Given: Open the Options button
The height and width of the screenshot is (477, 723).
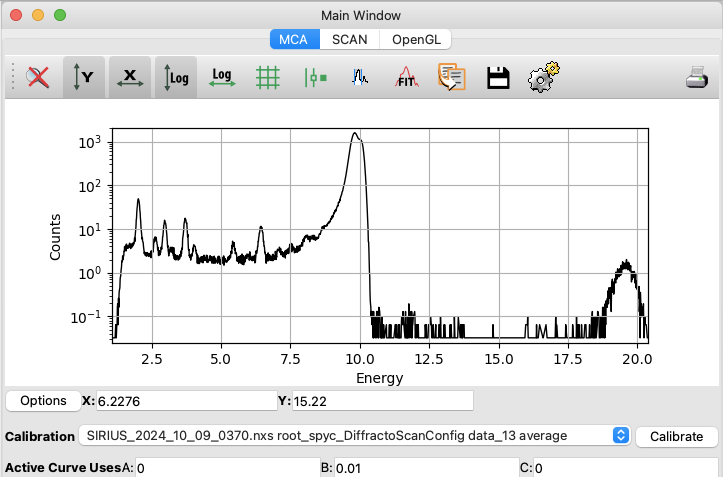Looking at the screenshot, I should click(x=43, y=400).
